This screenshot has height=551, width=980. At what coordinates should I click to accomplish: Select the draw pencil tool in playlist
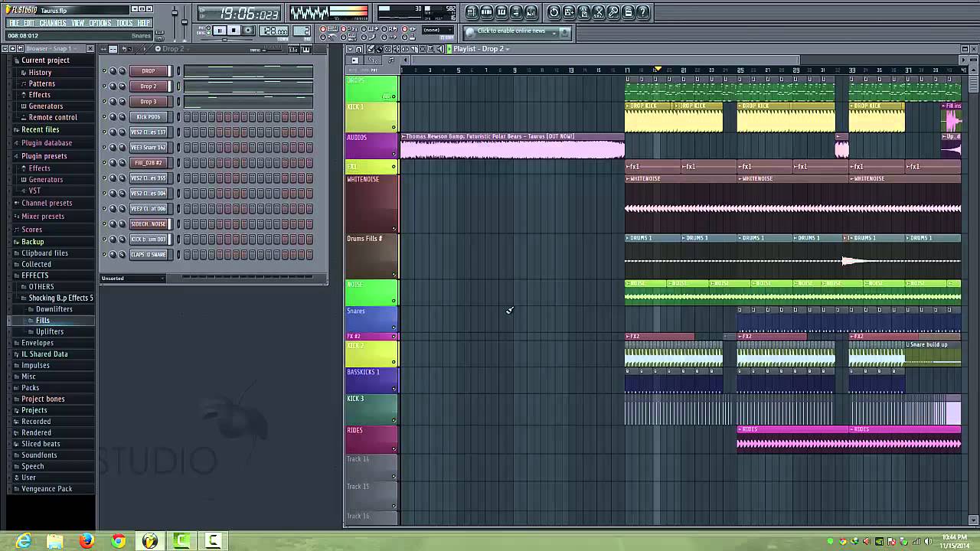pyautogui.click(x=371, y=49)
